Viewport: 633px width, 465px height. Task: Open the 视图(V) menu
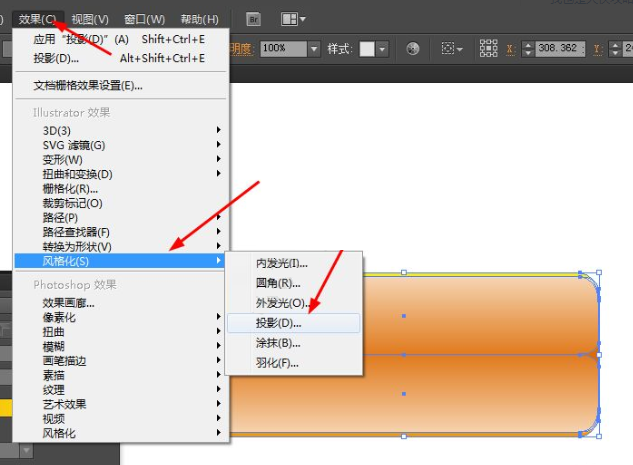90,19
